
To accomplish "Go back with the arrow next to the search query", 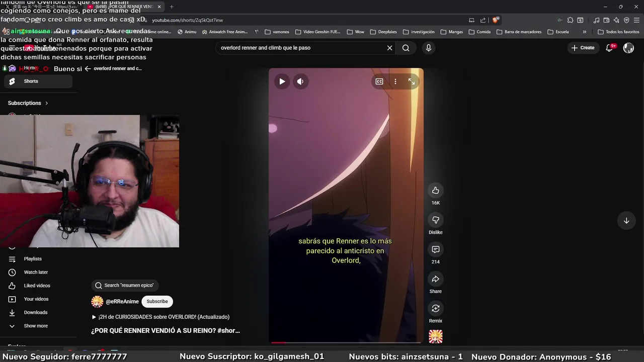I will pos(88,68).
